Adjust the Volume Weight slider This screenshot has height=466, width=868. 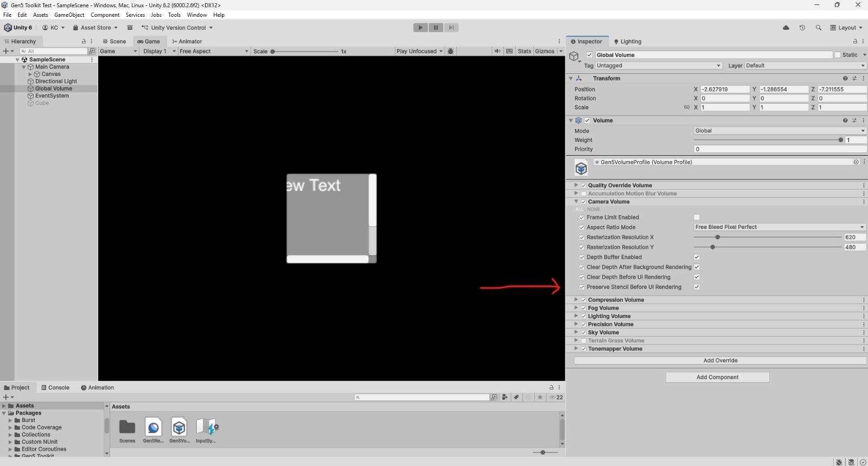pos(768,140)
